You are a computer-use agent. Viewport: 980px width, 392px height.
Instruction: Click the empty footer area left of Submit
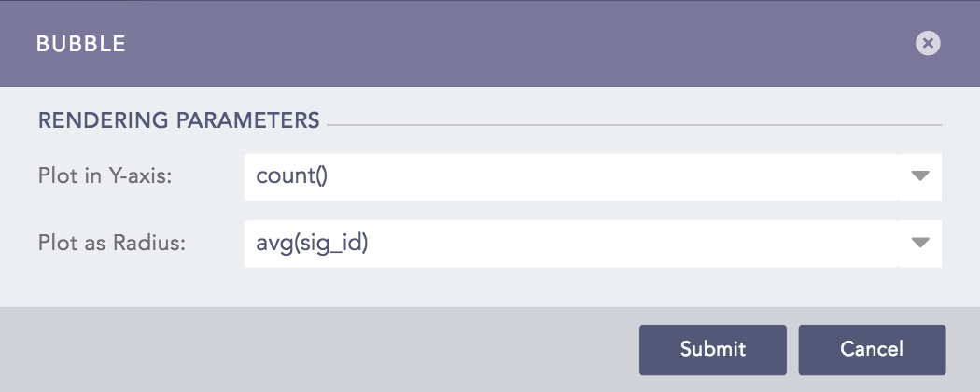[x=317, y=349]
